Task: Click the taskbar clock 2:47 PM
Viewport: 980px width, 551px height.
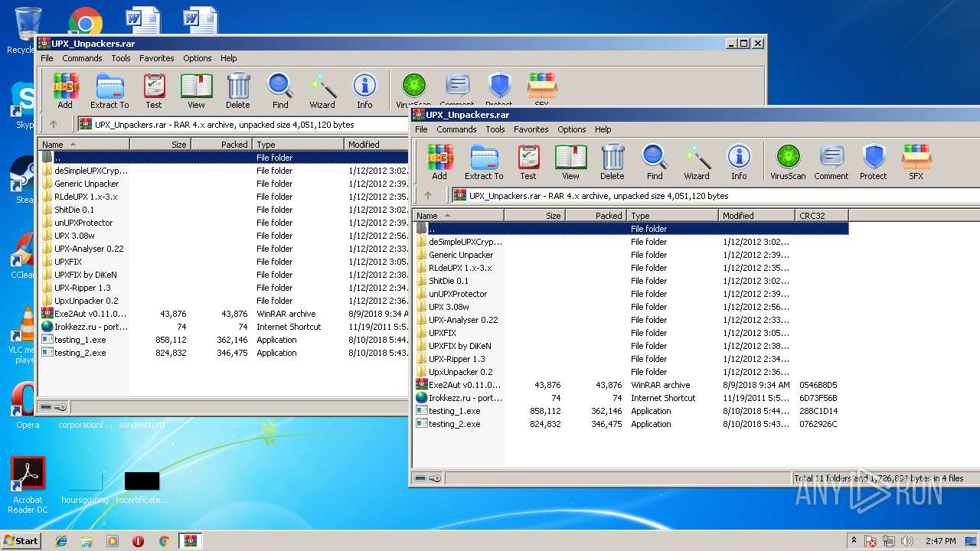Action: tap(939, 541)
